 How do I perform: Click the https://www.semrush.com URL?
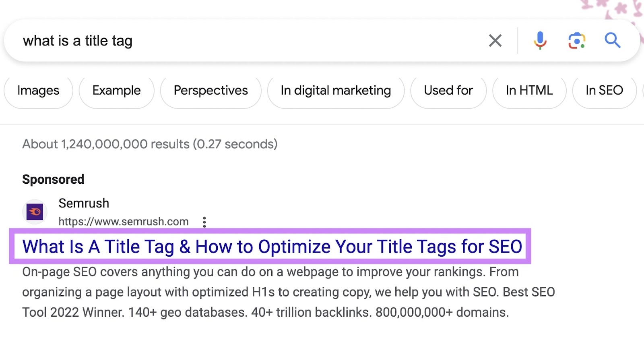click(123, 222)
